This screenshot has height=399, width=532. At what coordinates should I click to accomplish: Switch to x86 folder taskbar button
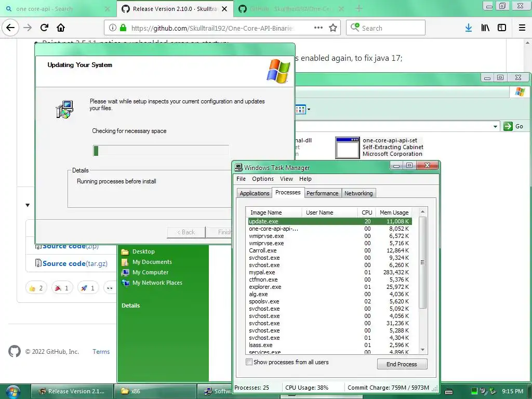155,391
